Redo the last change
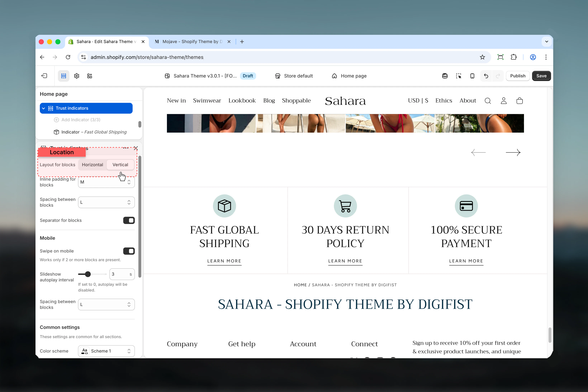The height and width of the screenshot is (392, 588). click(498, 76)
